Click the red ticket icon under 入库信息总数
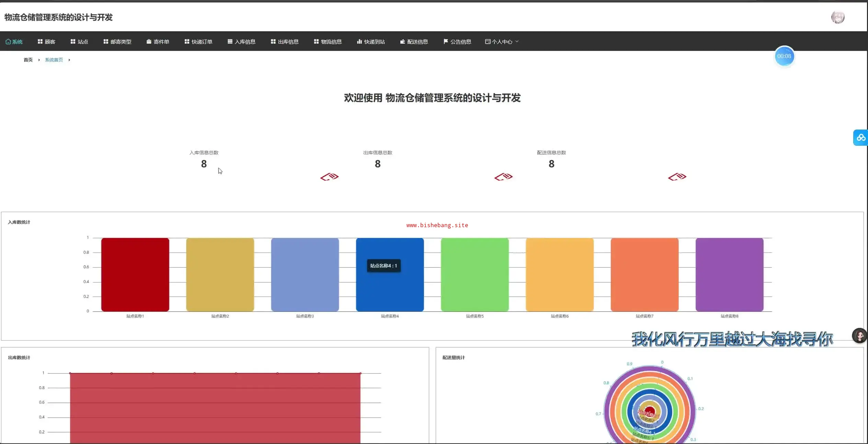 (329, 177)
